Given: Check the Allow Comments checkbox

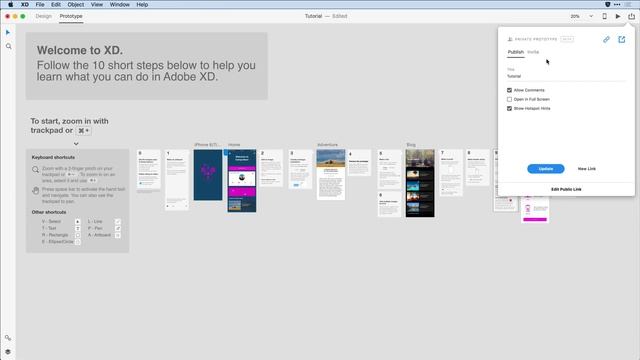Looking at the screenshot, I should (x=509, y=90).
